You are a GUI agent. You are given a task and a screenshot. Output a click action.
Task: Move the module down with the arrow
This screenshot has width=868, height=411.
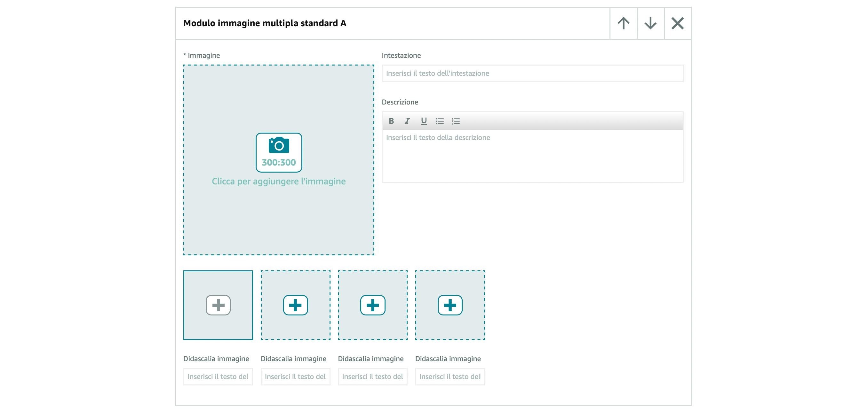pyautogui.click(x=650, y=23)
